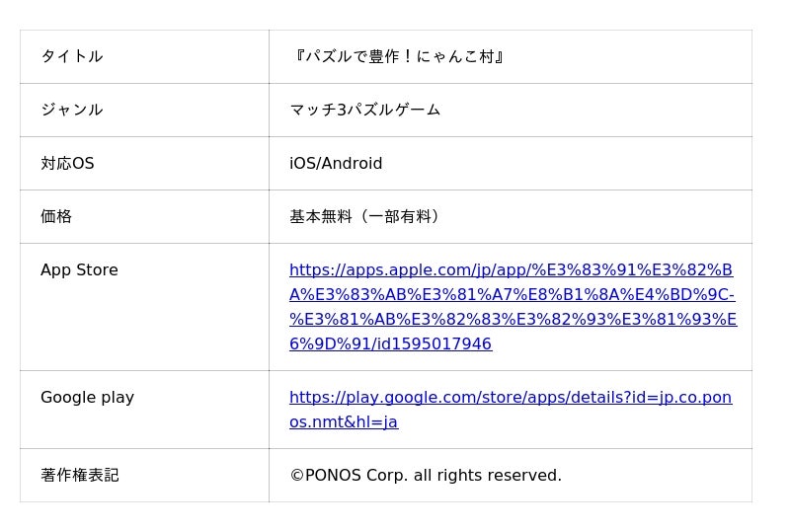790x532 pixels.
Task: Select the 『パズルで豊作！にゃんこ村』 title text
Action: pyautogui.click(x=399, y=57)
